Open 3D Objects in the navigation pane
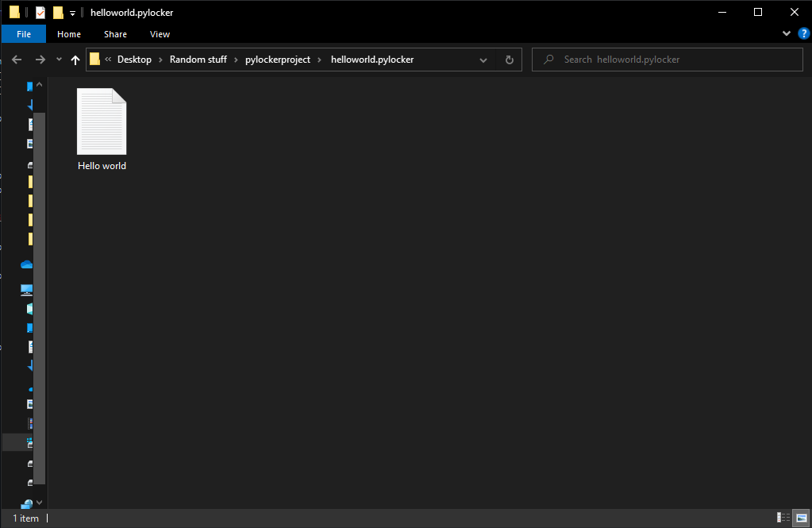The width and height of the screenshot is (812, 528). tap(29, 310)
